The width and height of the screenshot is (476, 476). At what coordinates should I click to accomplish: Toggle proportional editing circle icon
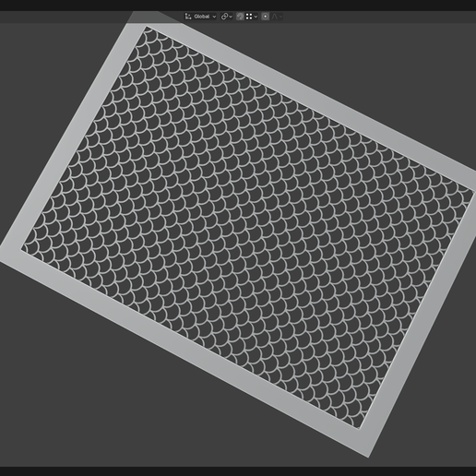click(266, 17)
